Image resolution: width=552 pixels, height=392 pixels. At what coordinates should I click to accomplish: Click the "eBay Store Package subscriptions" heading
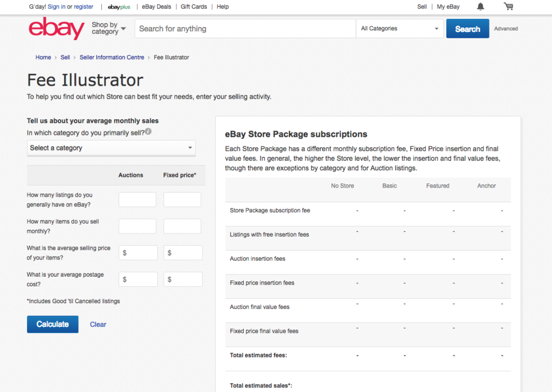(296, 134)
